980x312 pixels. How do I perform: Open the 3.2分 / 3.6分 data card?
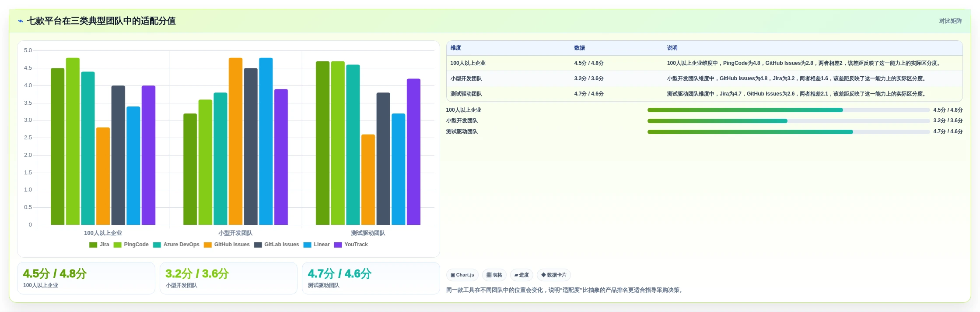[x=228, y=278]
